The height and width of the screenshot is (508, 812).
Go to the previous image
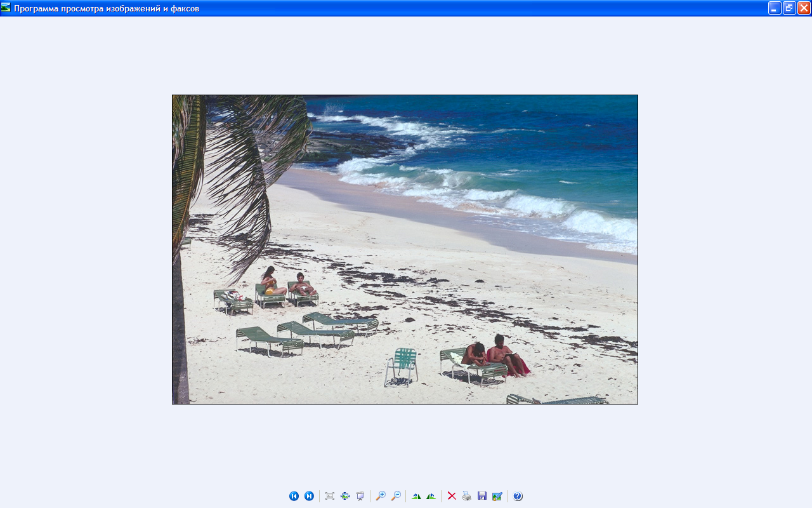pyautogui.click(x=294, y=496)
